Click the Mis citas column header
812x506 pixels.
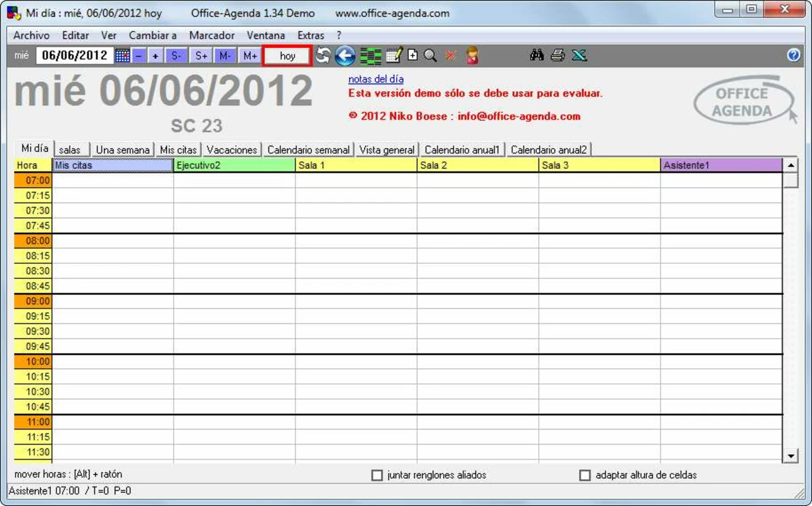click(113, 165)
